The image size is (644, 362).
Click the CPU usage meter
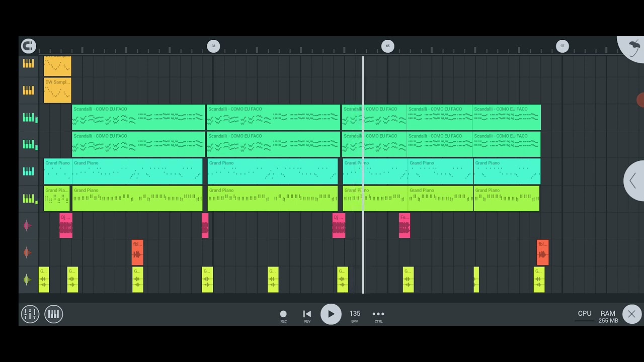coord(585,315)
